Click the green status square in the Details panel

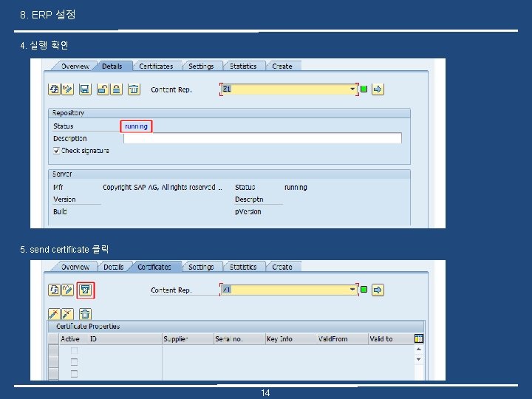pyautogui.click(x=364, y=89)
